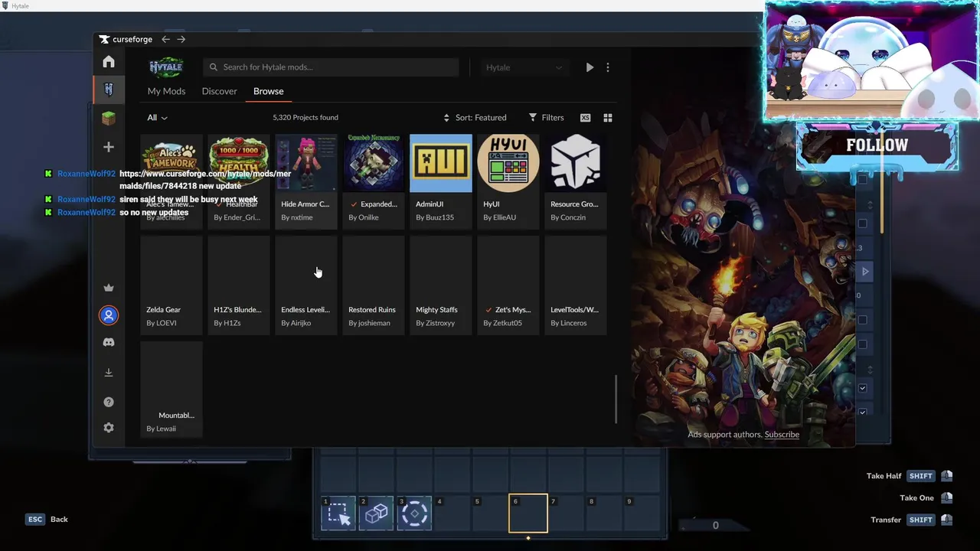Launch Hytale with the play triangle
Screen dimensions: 980x551
click(x=590, y=67)
